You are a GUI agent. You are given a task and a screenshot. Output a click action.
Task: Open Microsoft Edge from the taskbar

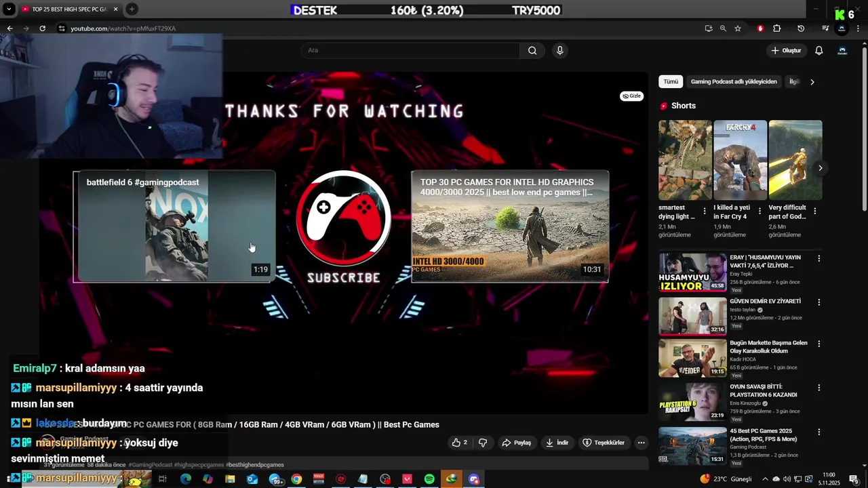pos(186,479)
